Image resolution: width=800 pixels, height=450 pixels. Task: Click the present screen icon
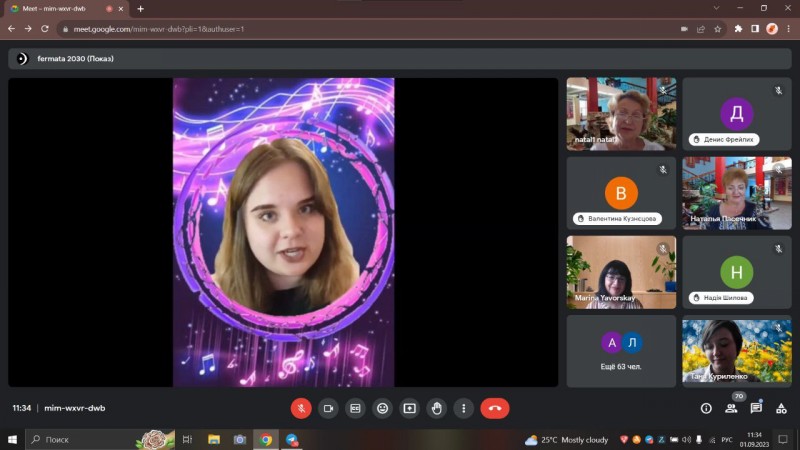coord(409,408)
